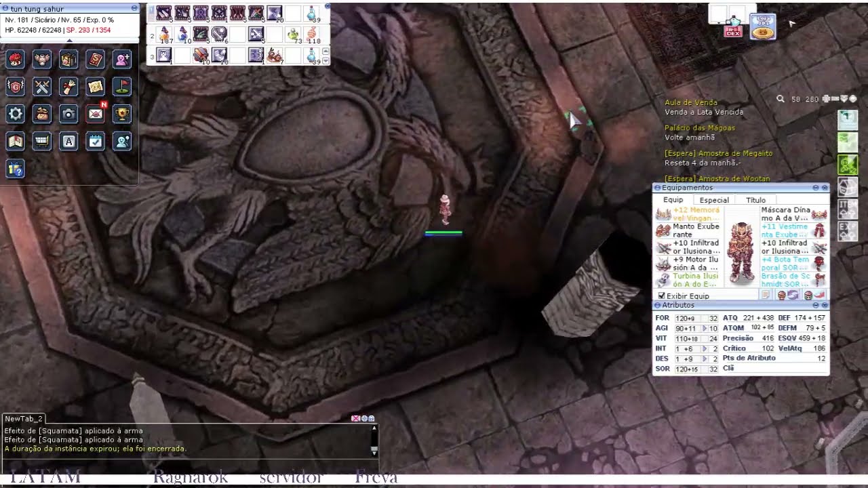Open the Loja JPS shop icon
The width and height of the screenshot is (868, 488).
(x=763, y=26)
